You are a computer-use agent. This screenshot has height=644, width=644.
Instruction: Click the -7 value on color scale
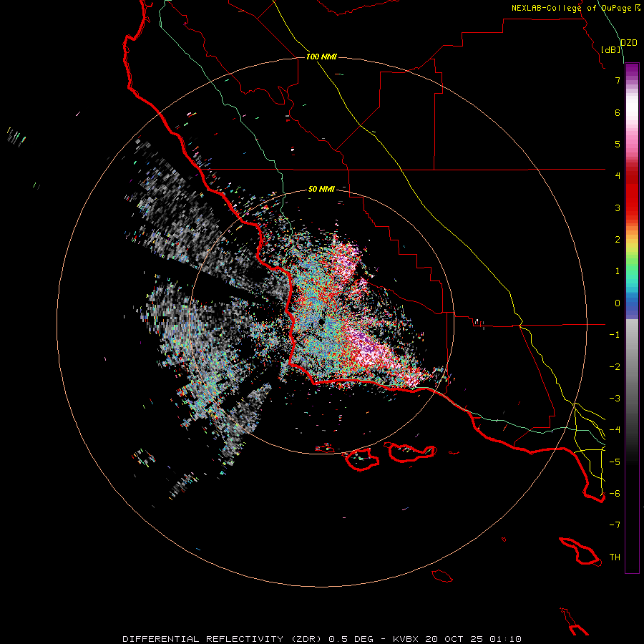615,525
